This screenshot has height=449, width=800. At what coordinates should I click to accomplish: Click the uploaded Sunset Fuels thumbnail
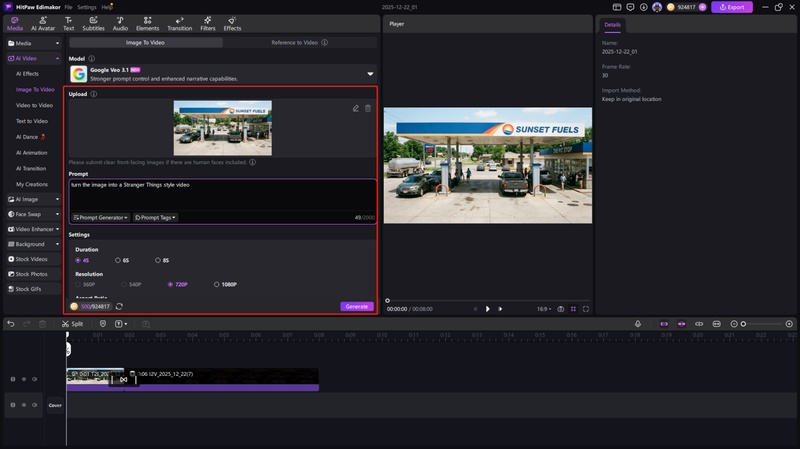pyautogui.click(x=222, y=128)
